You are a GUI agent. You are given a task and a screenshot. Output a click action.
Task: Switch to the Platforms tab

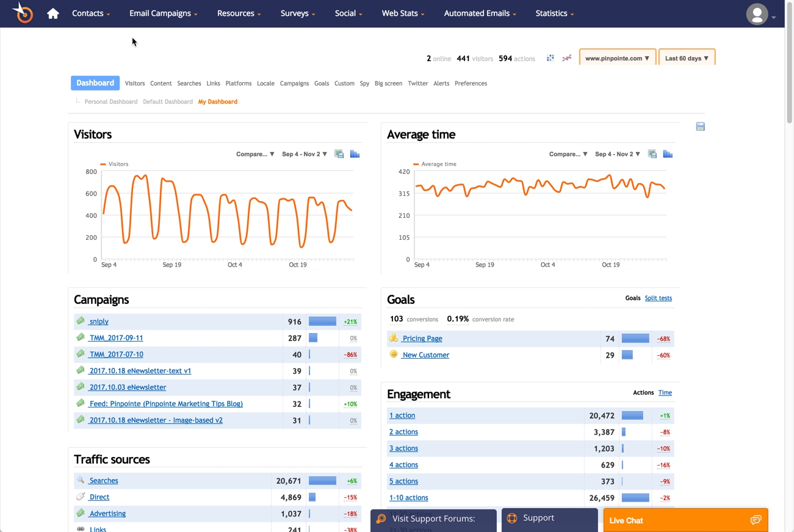[x=239, y=84]
